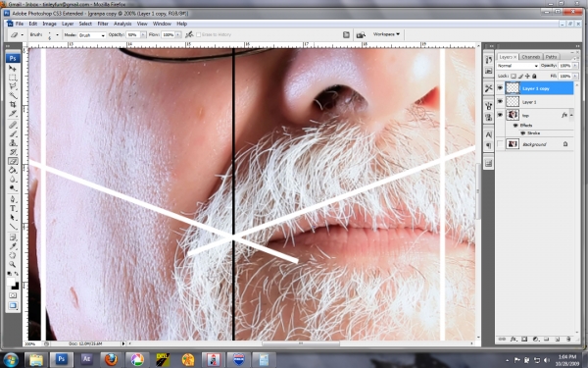Open layer Fill arrow in Layers panel
The height and width of the screenshot is (368, 588).
click(x=575, y=76)
